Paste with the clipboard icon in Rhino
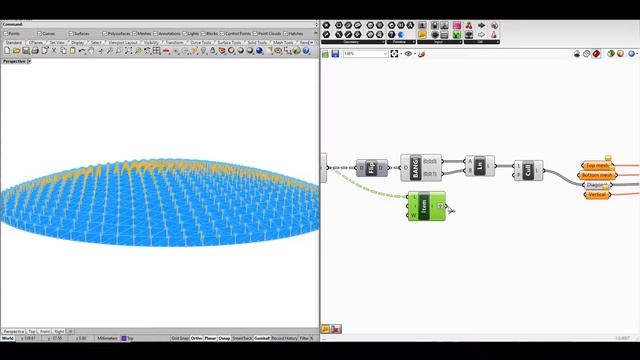This screenshot has width=640, height=360. [x=73, y=51]
